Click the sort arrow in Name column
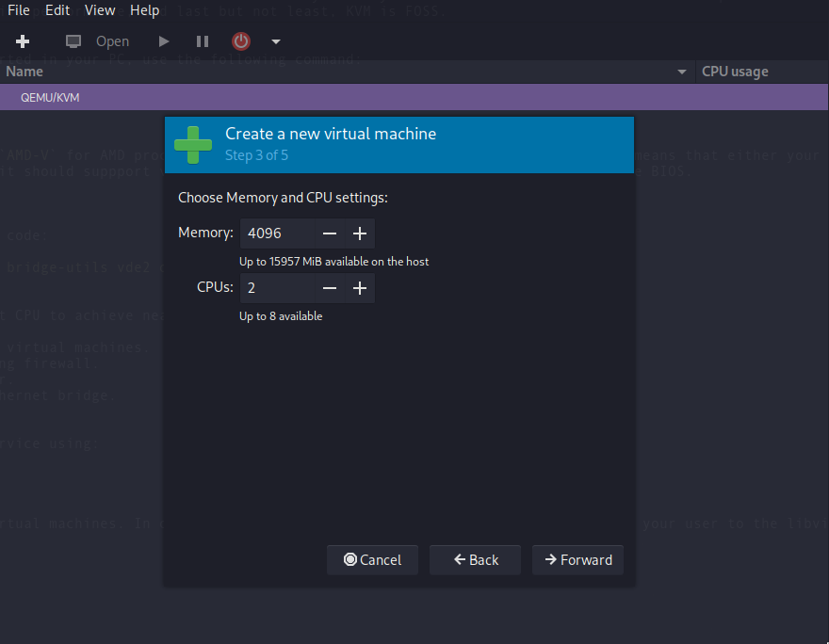Screen dimensions: 829x644 coord(682,72)
